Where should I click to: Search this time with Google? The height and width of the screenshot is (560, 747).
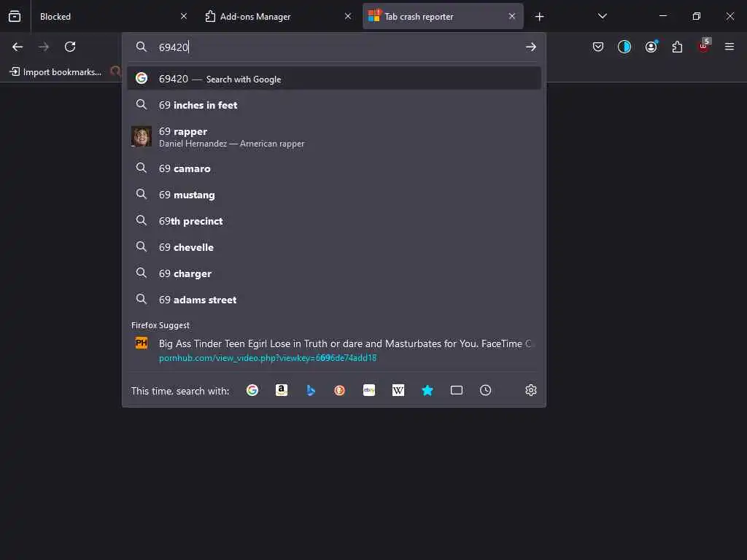point(252,391)
